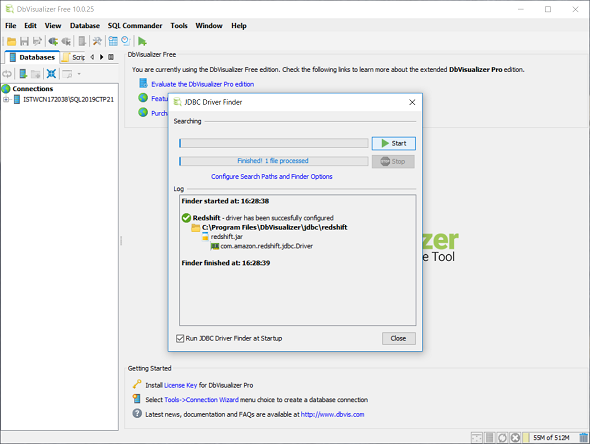Open http://www.dbvis.com link
Viewport: 590px width, 444px height.
click(332, 414)
